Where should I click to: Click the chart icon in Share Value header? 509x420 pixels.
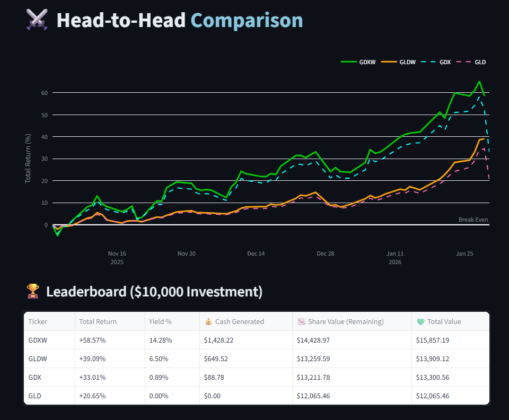click(x=302, y=322)
